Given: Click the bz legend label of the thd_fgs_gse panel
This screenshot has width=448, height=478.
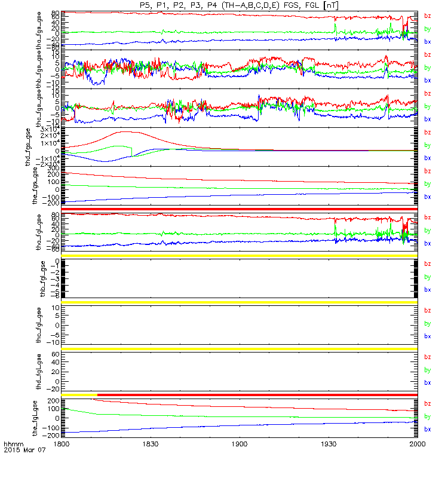Looking at the screenshot, I should click(x=428, y=132).
